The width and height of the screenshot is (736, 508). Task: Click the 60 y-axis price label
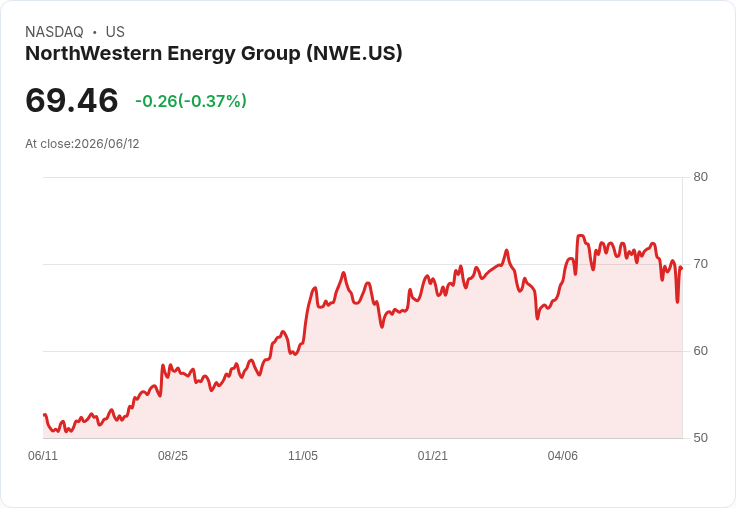[x=700, y=351]
